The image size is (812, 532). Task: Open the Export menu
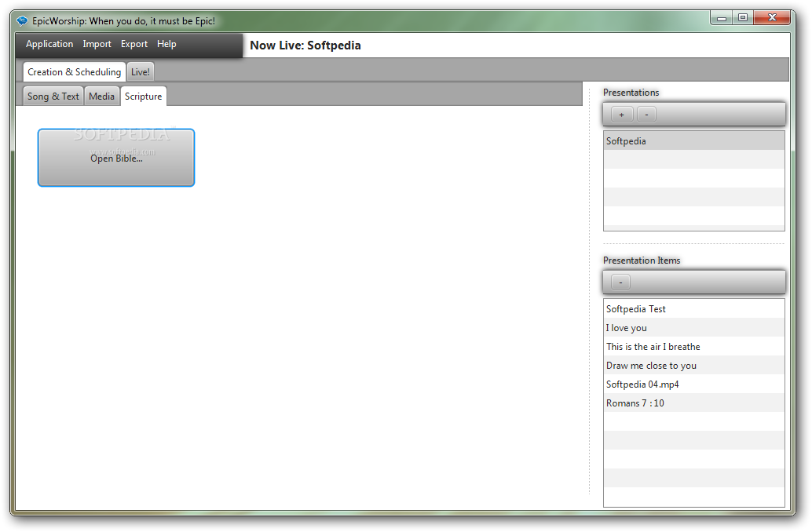(x=134, y=44)
